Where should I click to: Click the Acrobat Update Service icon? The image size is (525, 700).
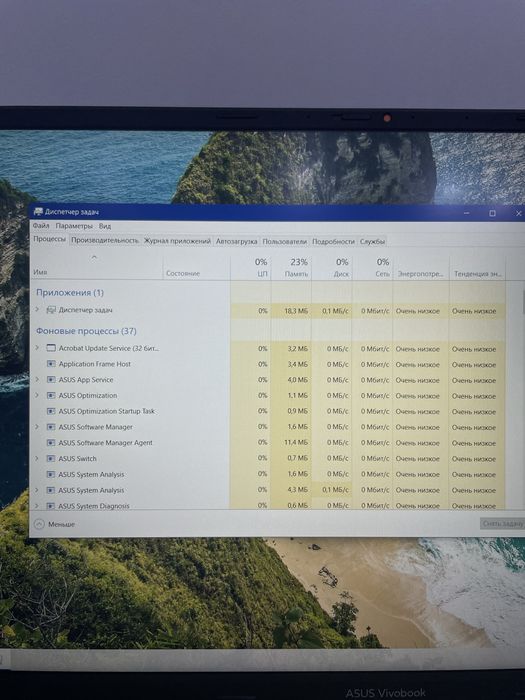(x=51, y=348)
